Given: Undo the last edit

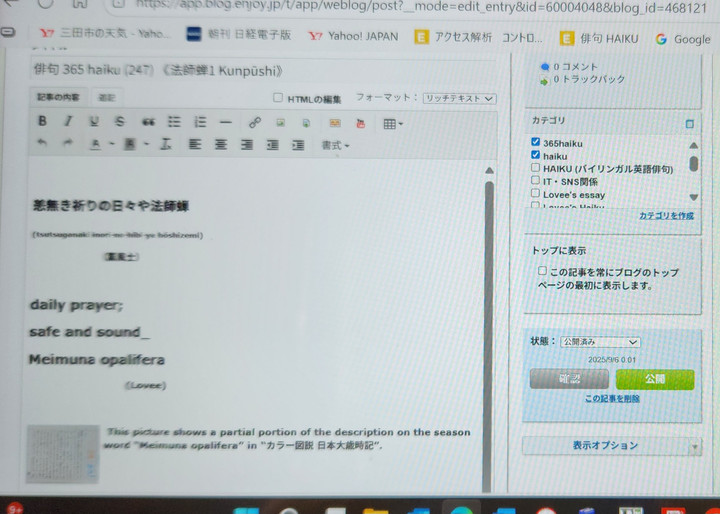Looking at the screenshot, I should click(42, 145).
